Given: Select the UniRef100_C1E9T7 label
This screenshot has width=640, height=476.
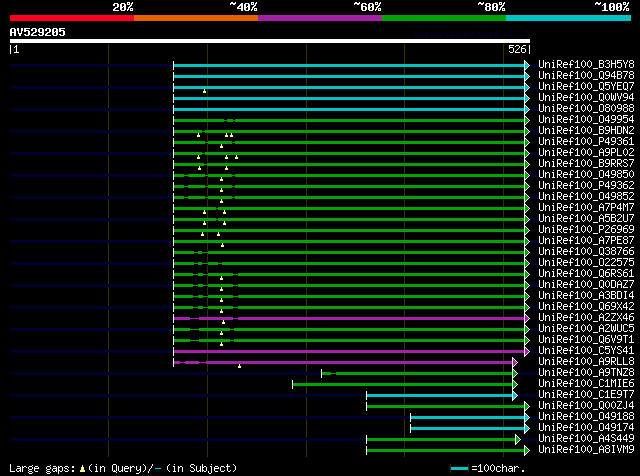Looking at the screenshot, I should coord(586,395).
